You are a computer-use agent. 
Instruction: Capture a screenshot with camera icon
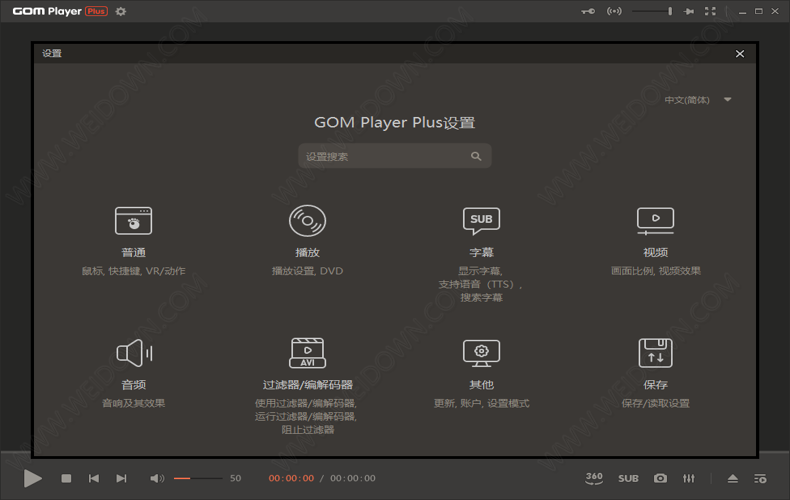point(660,478)
